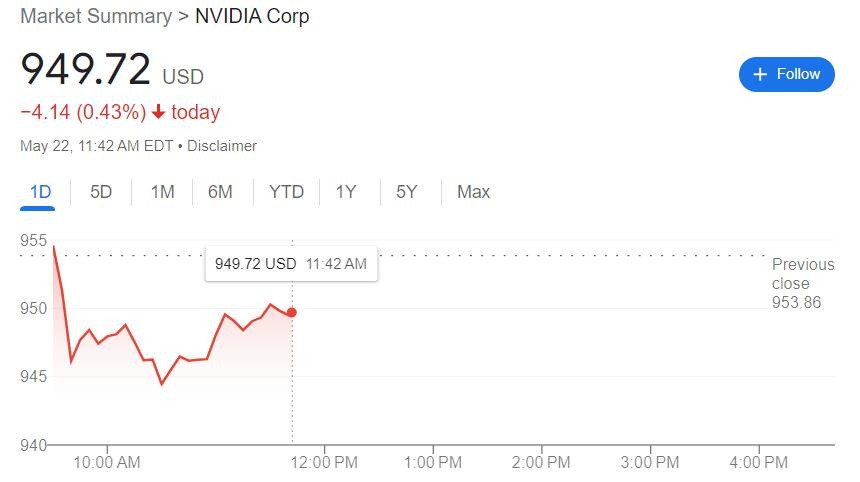The width and height of the screenshot is (860, 482).
Task: Switch to the 1M chart tab
Action: tap(162, 192)
